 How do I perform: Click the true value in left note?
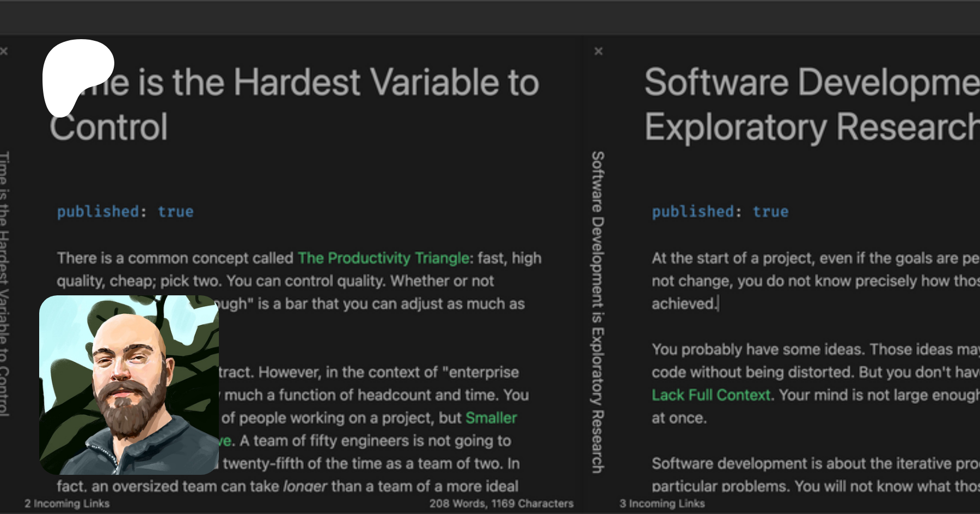(175, 212)
